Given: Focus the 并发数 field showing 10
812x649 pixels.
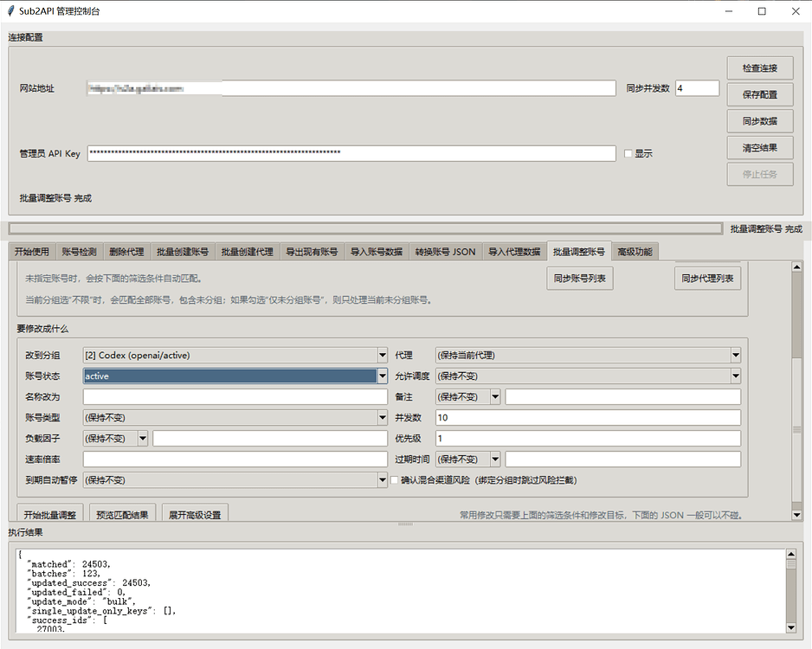Looking at the screenshot, I should pos(588,418).
